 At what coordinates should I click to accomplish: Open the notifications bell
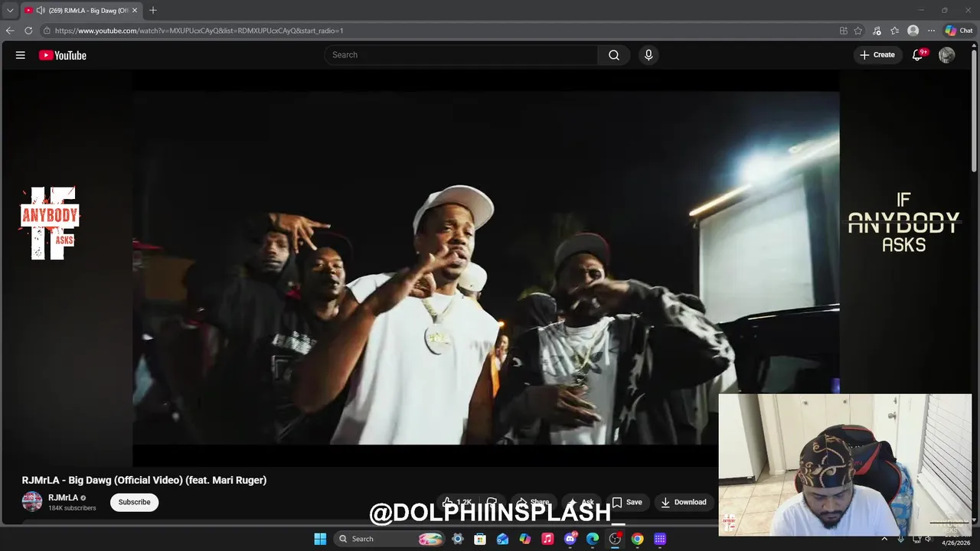[918, 55]
